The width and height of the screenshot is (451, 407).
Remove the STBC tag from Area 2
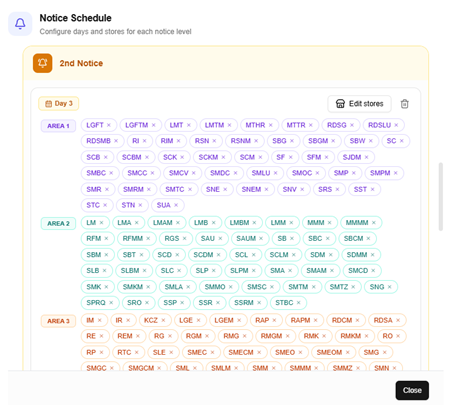point(299,302)
